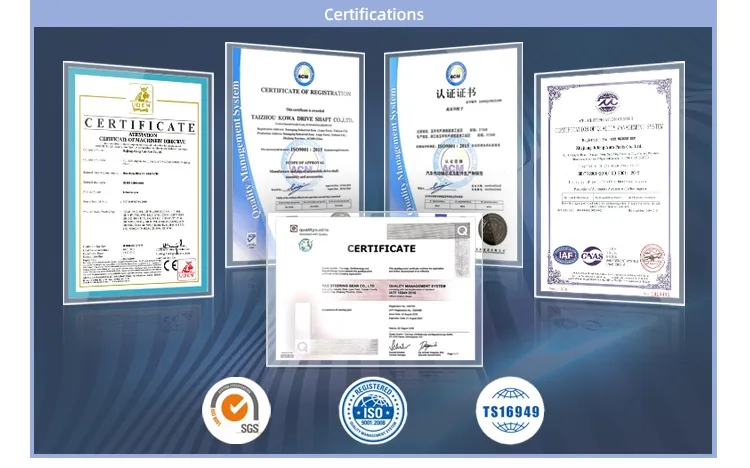The image size is (750, 468).
Task: Click the CERTIFICATE heading on center document
Action: click(x=380, y=248)
